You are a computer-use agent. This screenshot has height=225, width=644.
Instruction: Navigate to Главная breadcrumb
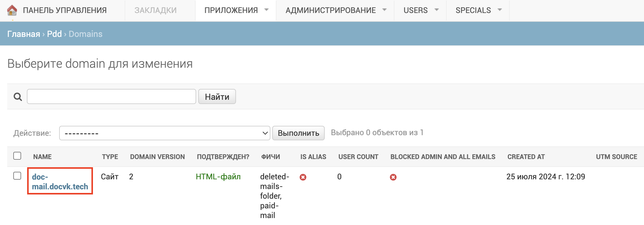[24, 34]
